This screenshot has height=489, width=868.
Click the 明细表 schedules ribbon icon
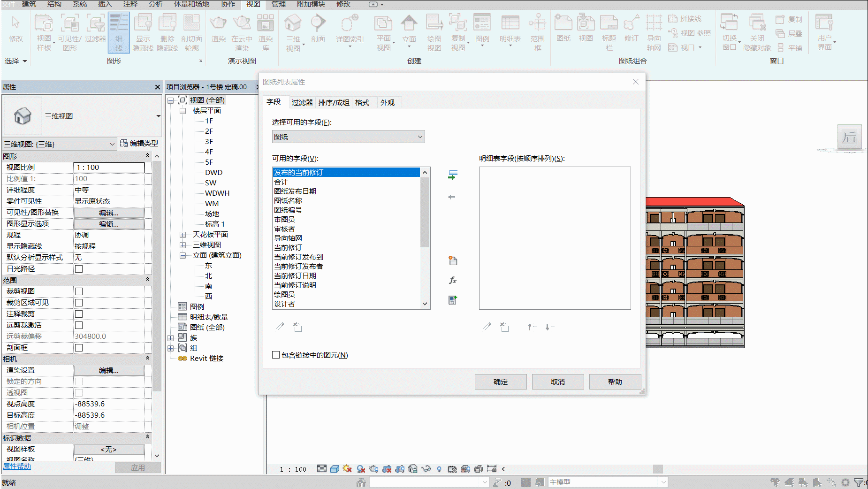[510, 29]
